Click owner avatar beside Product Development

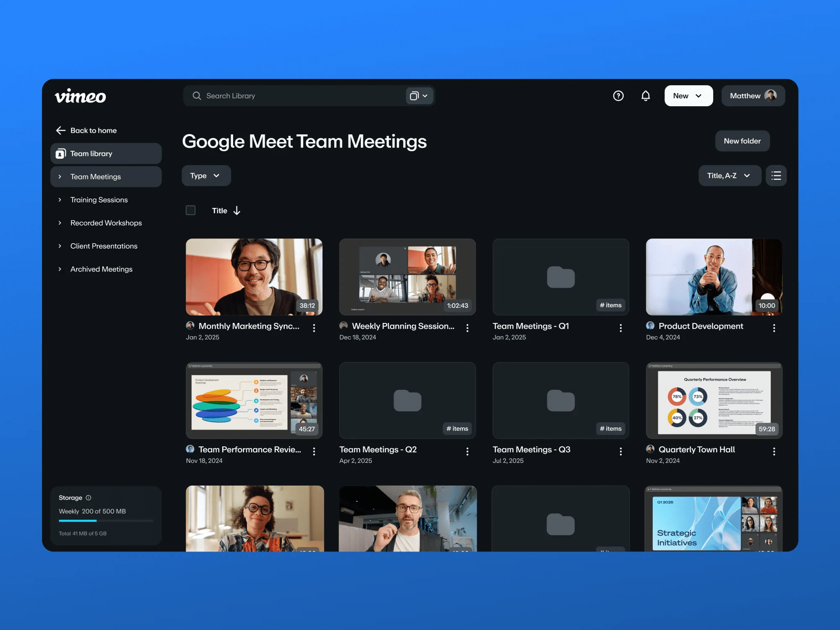(x=650, y=325)
